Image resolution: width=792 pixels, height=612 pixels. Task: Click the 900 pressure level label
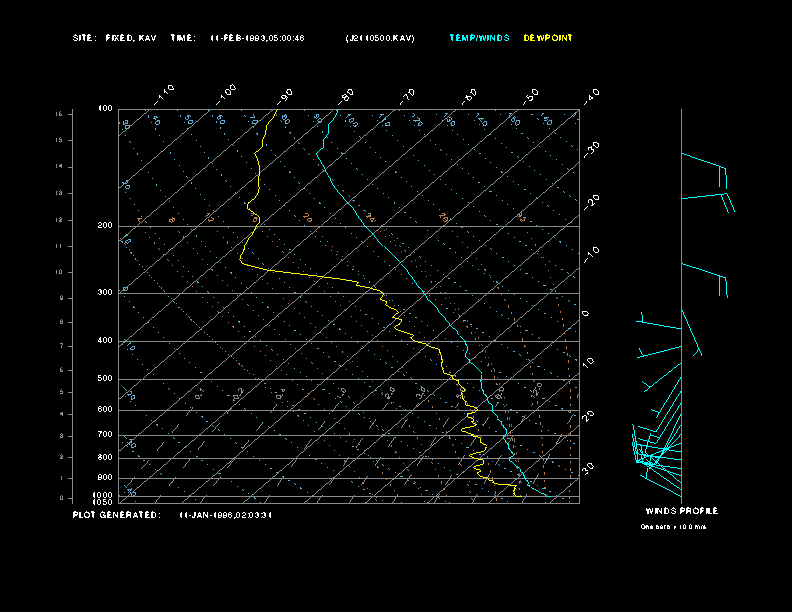105,478
